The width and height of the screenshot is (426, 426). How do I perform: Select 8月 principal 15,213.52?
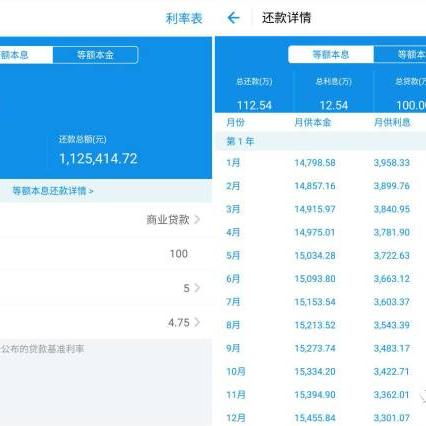tap(315, 325)
